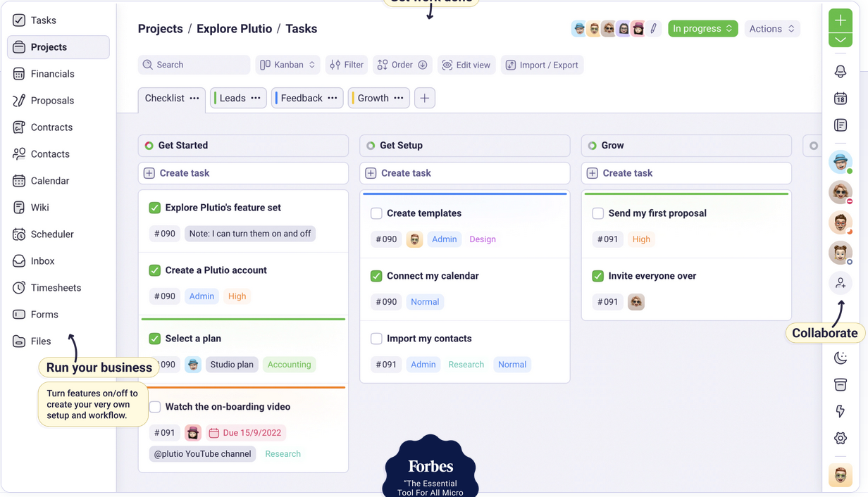Toggle dark mode moon icon

(x=841, y=358)
